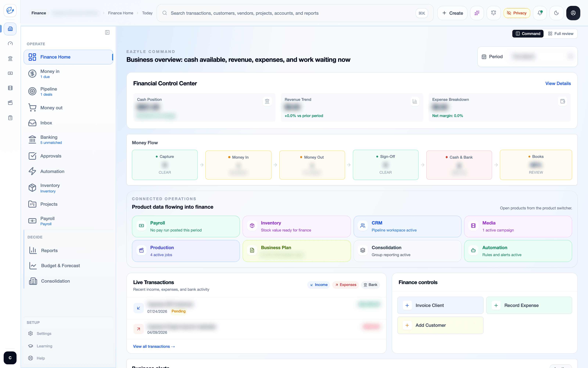
Task: Open the Create dropdown button
Action: point(452,13)
